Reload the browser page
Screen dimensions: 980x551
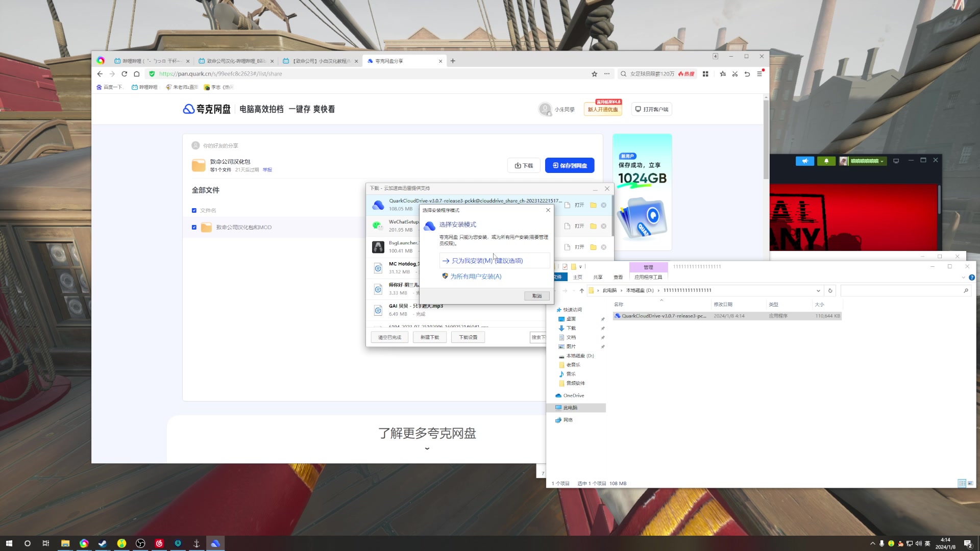point(124,74)
